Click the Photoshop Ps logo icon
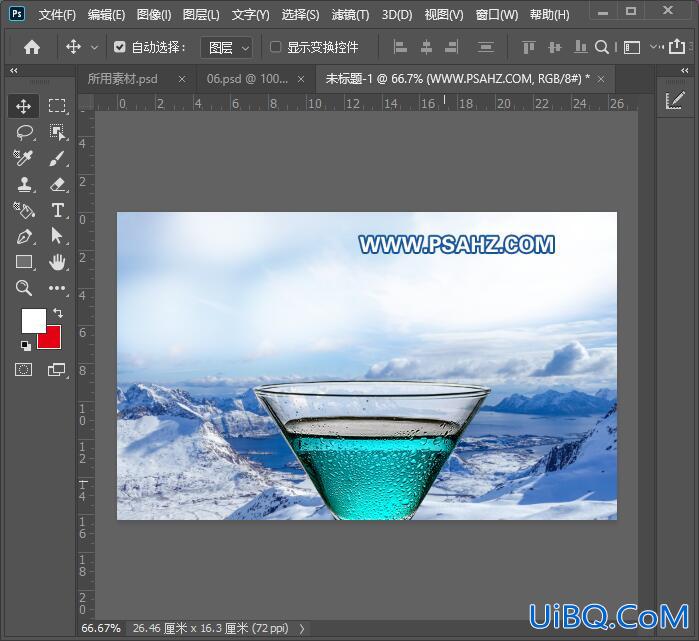Viewport: 699px width, 641px height. tap(16, 13)
